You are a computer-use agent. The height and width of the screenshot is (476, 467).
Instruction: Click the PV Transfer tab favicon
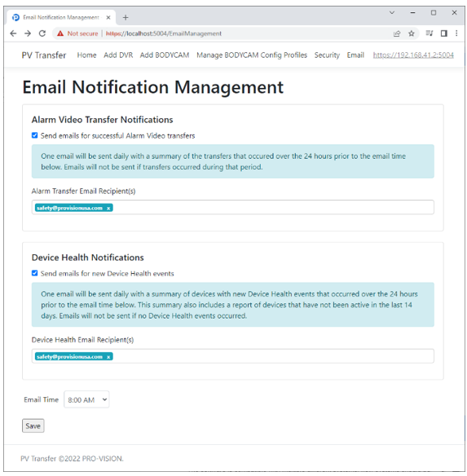pyautogui.click(x=15, y=17)
